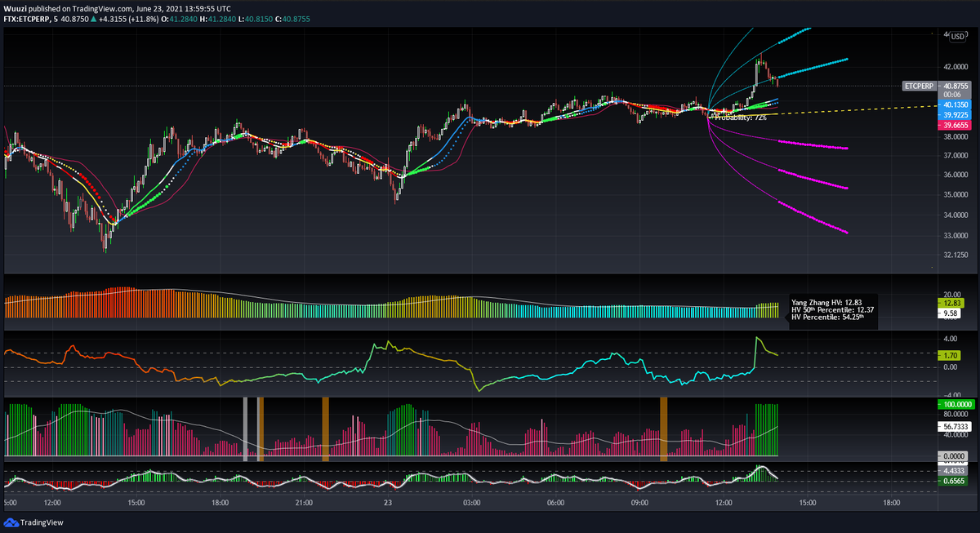Click the blue 40.1350 price label
This screenshot has height=533, width=980.
[x=956, y=105]
